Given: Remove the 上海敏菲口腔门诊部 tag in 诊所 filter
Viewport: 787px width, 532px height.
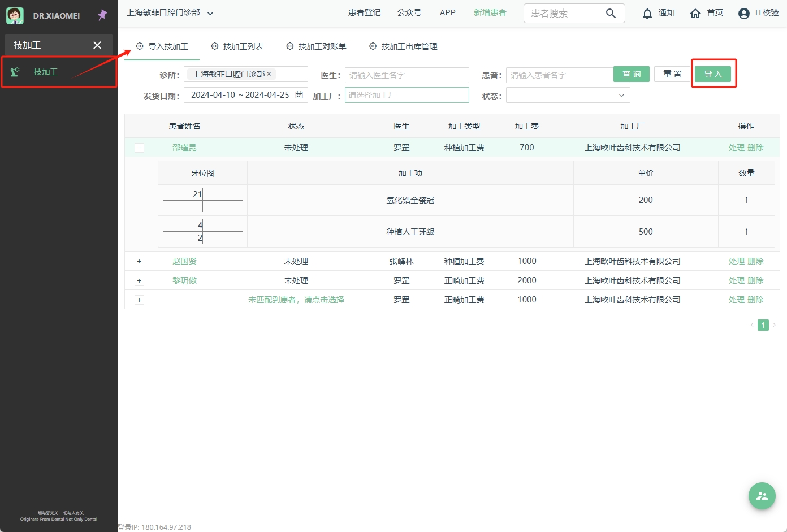Looking at the screenshot, I should click(269, 74).
